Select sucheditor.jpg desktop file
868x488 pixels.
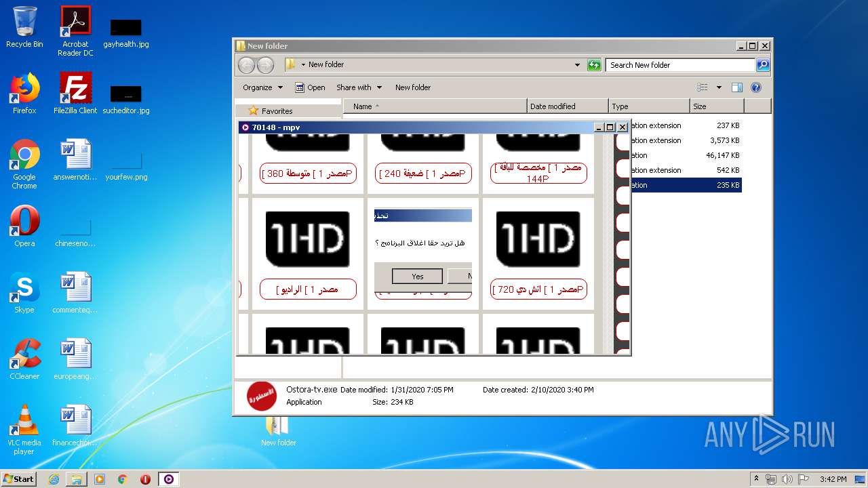(126, 99)
